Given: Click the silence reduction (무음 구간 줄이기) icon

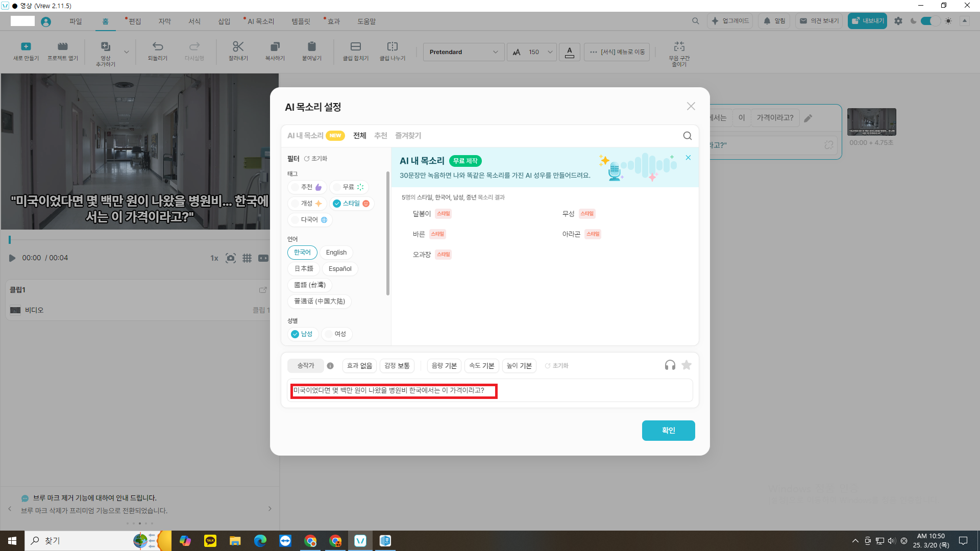Looking at the screenshot, I should pos(679,47).
